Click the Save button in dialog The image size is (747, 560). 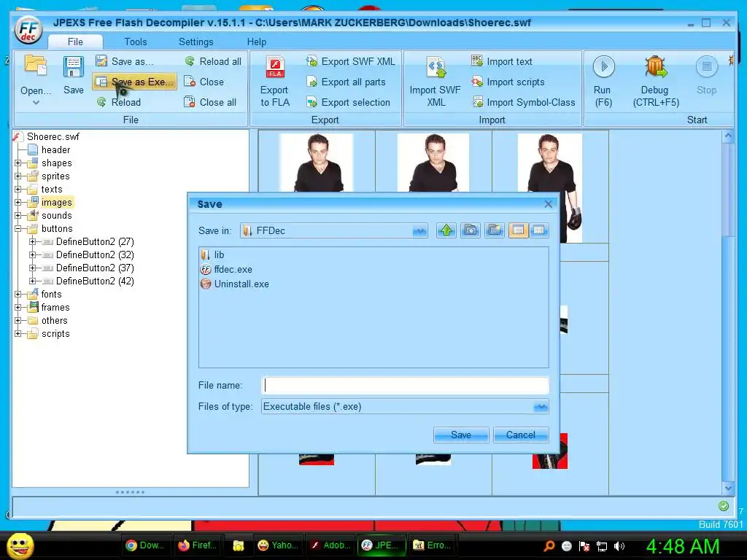click(461, 435)
